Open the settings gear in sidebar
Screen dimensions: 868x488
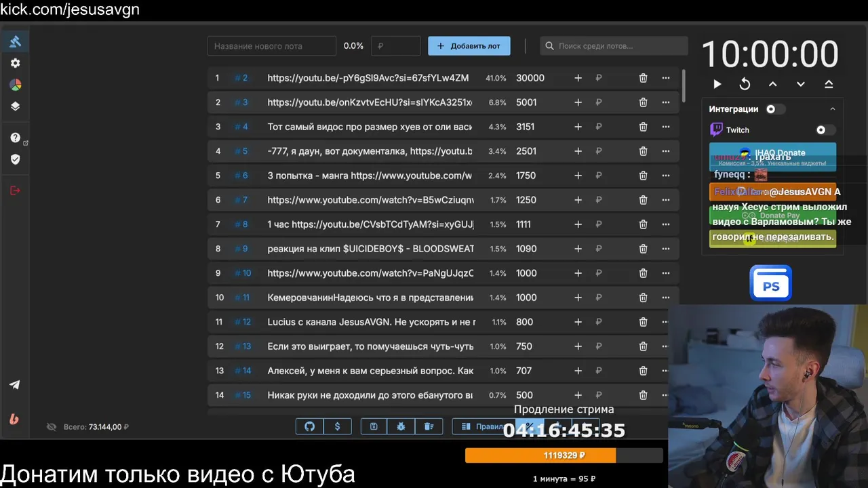(15, 63)
